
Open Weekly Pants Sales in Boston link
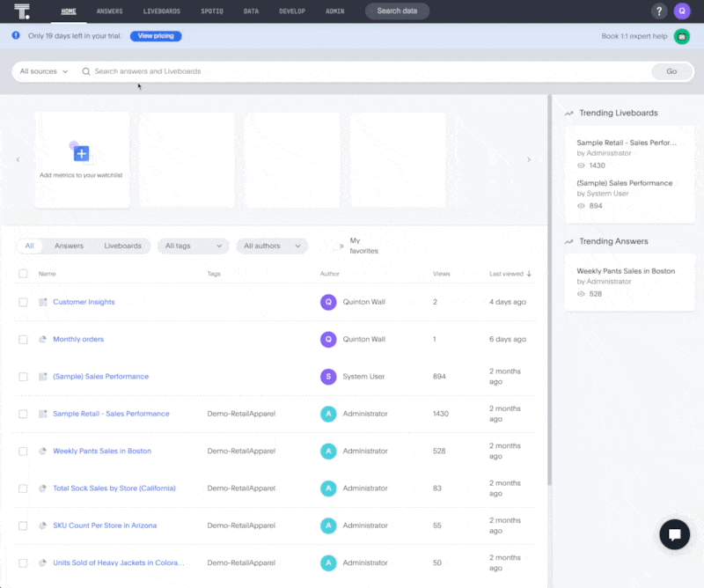(x=102, y=451)
